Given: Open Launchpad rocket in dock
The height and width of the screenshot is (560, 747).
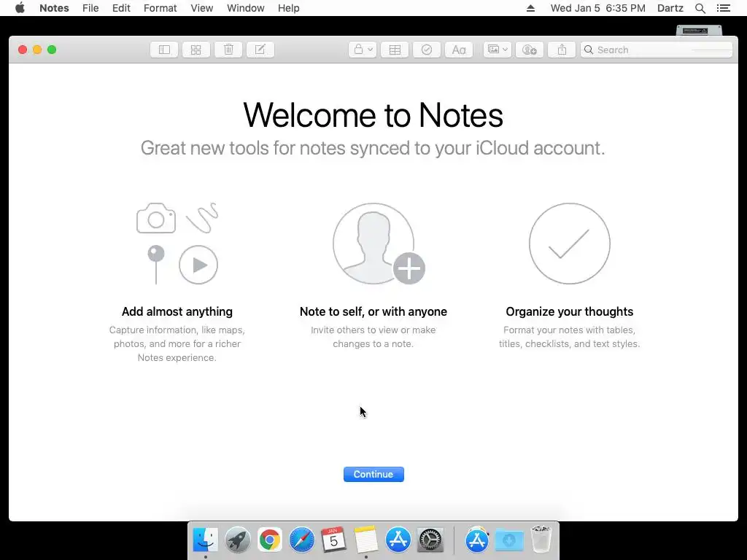Looking at the screenshot, I should [237, 540].
